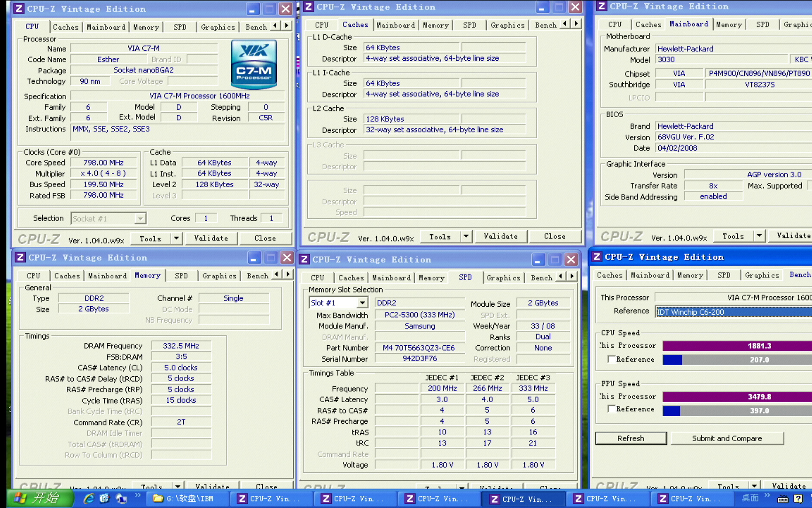The image size is (812, 508).
Task: Enable the CPU Speed Reference checkbox
Action: (x=611, y=359)
